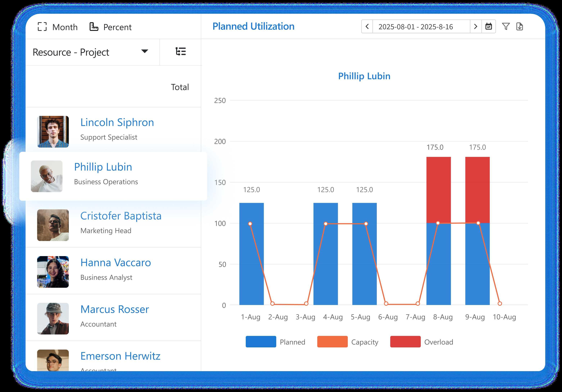Click the filter funnel icon
Viewport: 562px width, 392px height.
pyautogui.click(x=506, y=26)
